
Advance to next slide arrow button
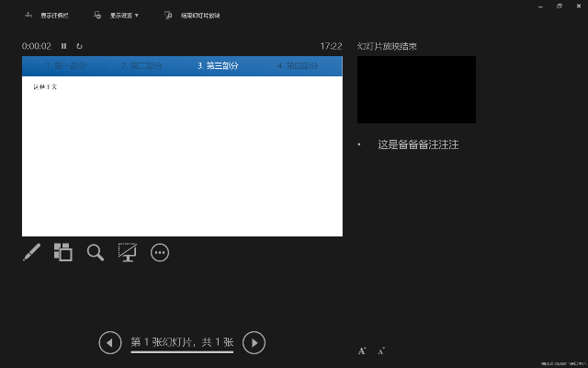point(254,342)
